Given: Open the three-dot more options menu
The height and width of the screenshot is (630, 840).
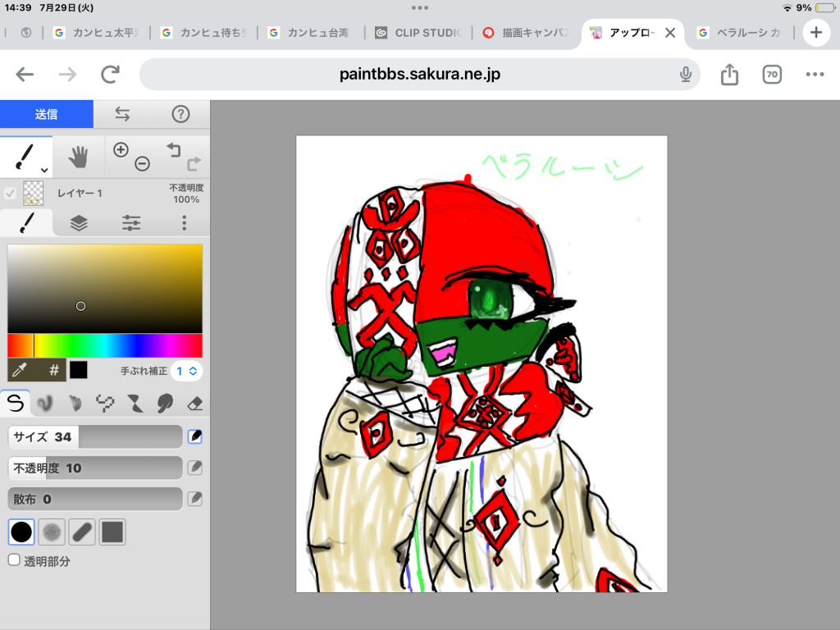Looking at the screenshot, I should pyautogui.click(x=185, y=223).
